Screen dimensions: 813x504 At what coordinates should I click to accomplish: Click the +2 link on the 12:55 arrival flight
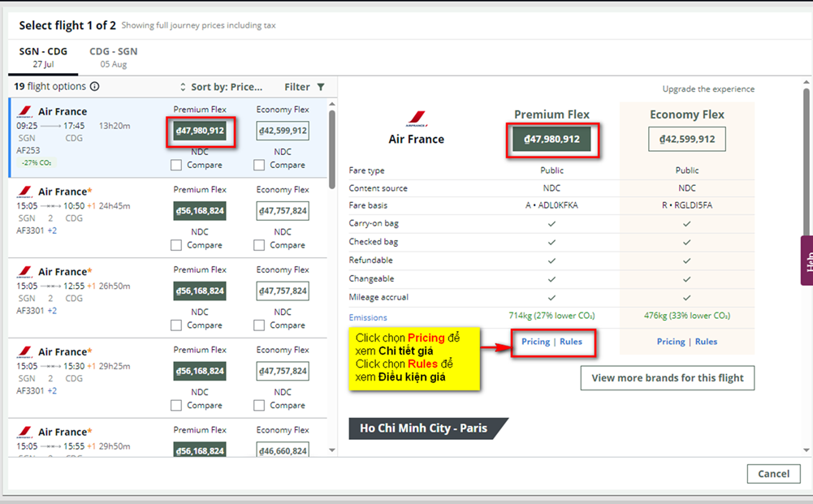click(x=52, y=311)
